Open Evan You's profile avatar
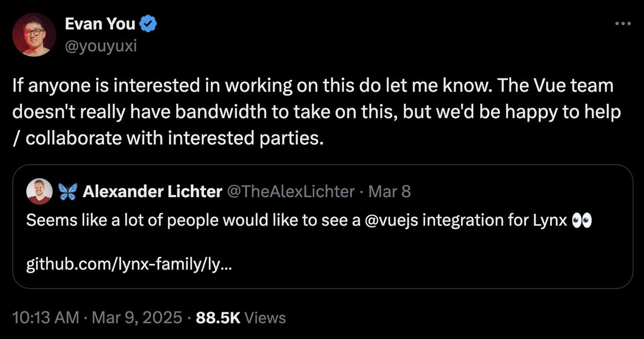 [x=34, y=35]
